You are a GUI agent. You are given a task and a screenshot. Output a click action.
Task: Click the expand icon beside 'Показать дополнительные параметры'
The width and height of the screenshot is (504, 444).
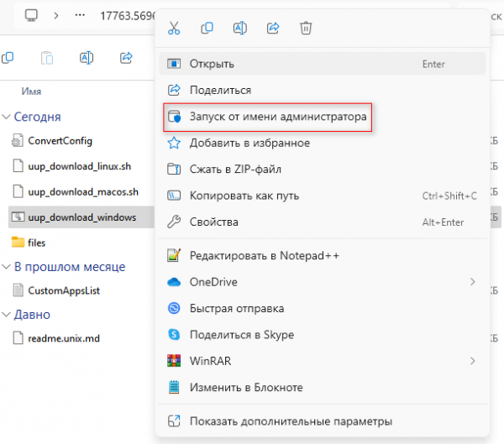pos(174,421)
